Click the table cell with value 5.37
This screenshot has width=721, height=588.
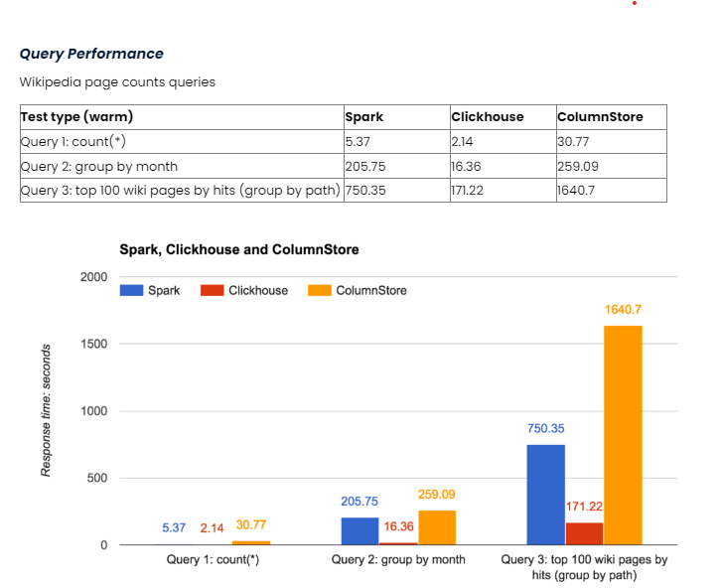(x=397, y=142)
